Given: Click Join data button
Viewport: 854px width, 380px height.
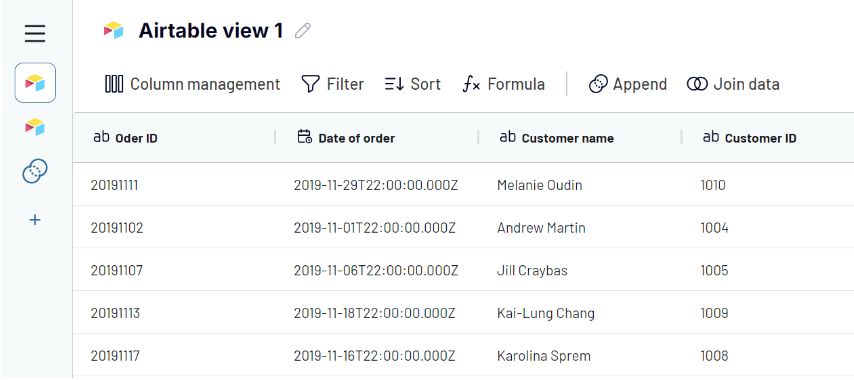Looking at the screenshot, I should pyautogui.click(x=733, y=84).
